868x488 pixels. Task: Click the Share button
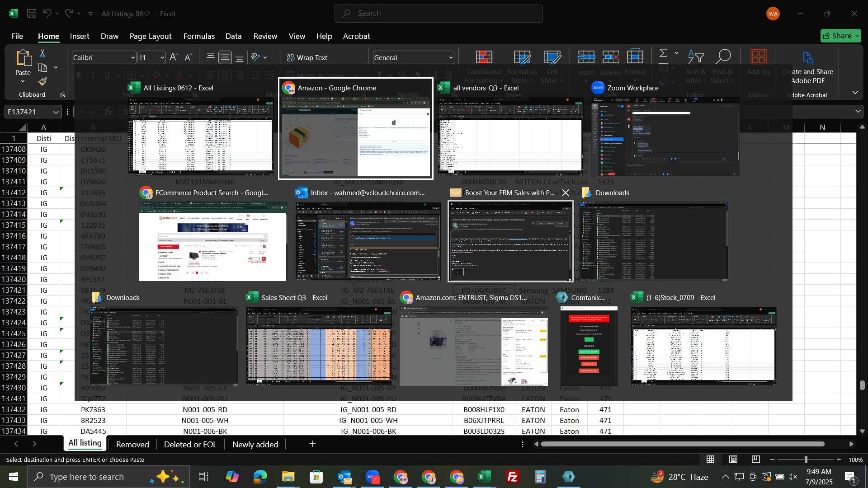840,36
